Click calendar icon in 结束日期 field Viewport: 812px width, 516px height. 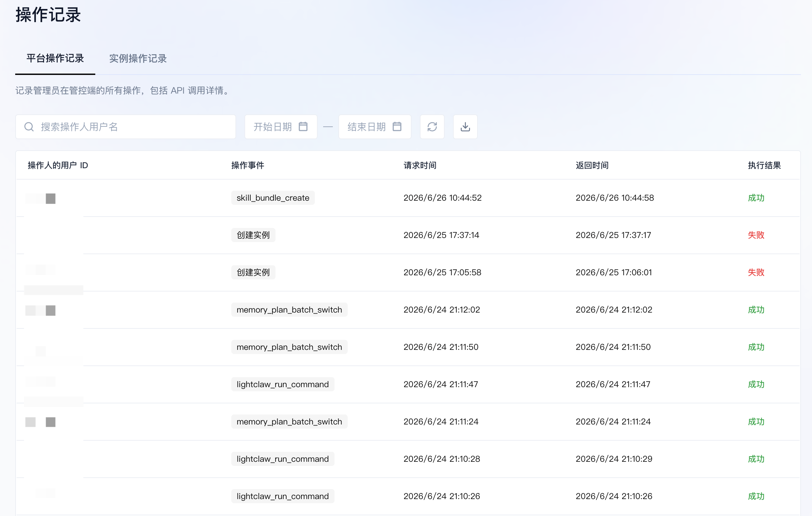(x=397, y=126)
